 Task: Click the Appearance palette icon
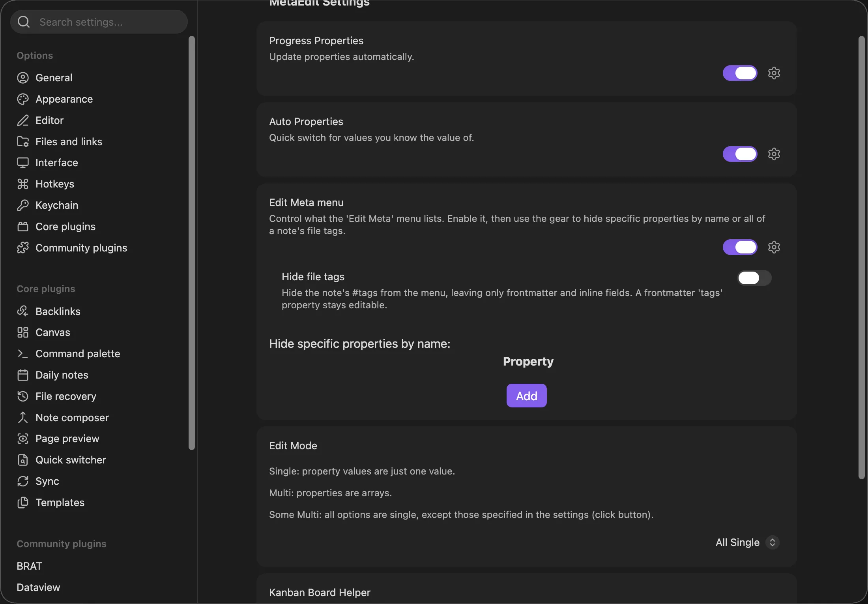[x=23, y=99]
